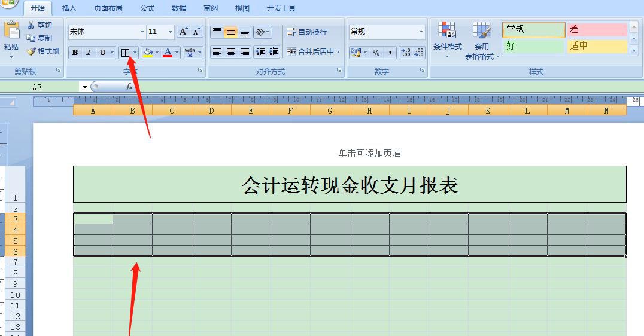Toggle italic formatting
The width and height of the screenshot is (644, 336).
89,53
